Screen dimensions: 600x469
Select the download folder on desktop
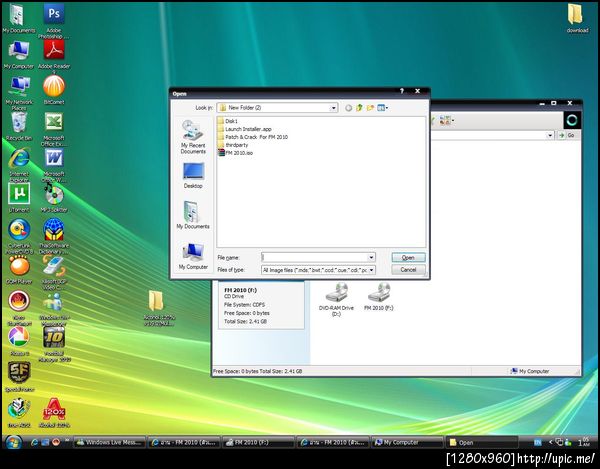tap(577, 19)
